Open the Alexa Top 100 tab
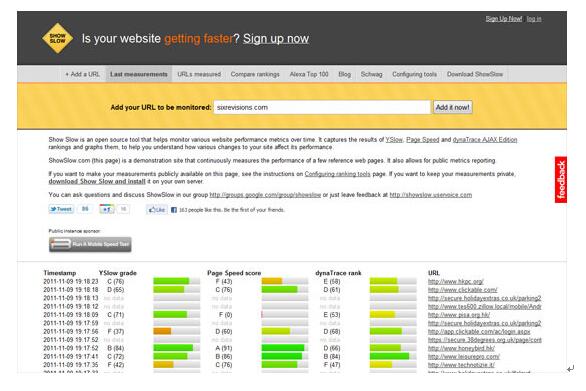The image size is (586, 391). 309,74
